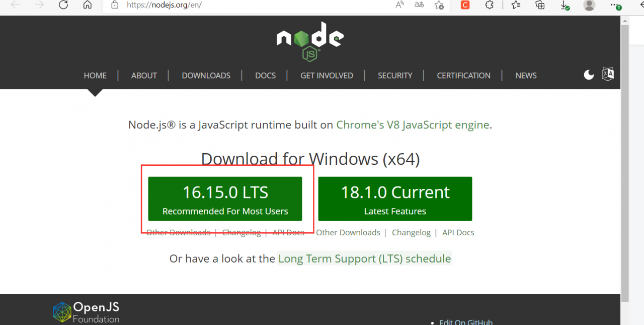Open the DOWNLOADS nav item
The height and width of the screenshot is (325, 644).
pyautogui.click(x=206, y=76)
